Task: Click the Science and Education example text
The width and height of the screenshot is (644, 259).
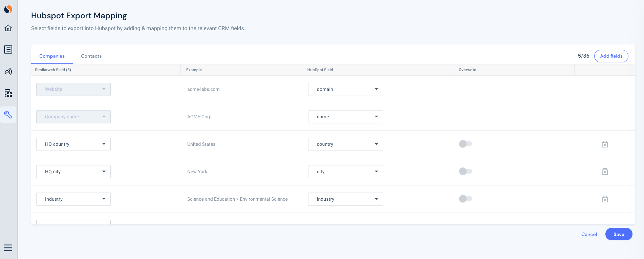Action: click(x=238, y=199)
